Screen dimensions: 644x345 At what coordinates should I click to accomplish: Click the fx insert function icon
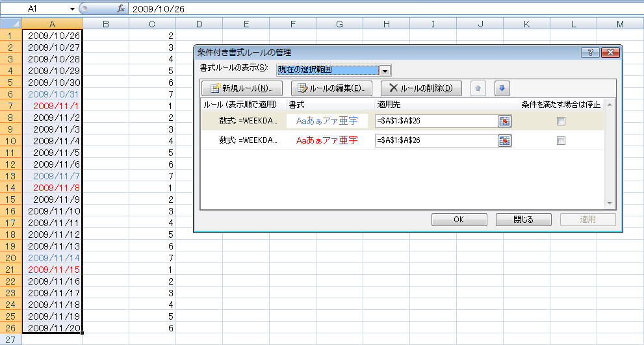coord(120,9)
